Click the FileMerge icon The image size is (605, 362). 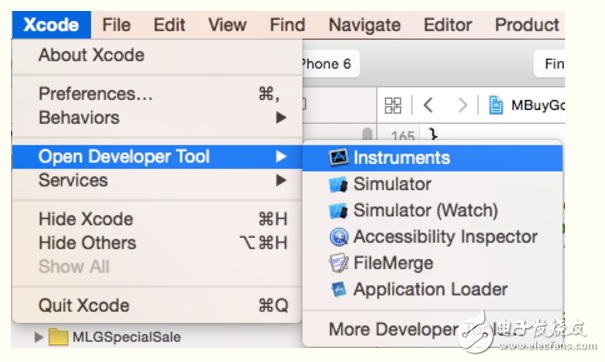tap(338, 263)
